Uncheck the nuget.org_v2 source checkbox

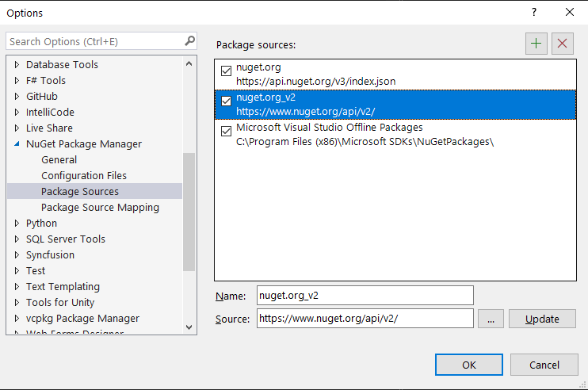(x=227, y=101)
